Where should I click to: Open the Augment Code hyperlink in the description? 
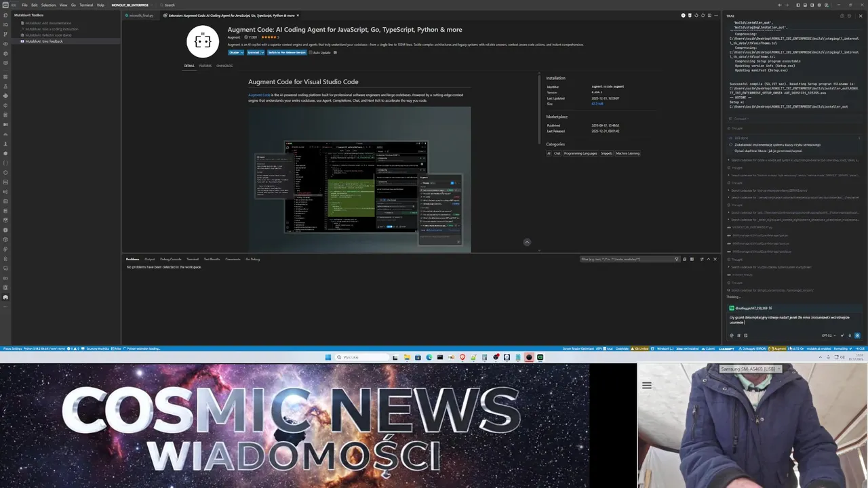click(x=259, y=95)
